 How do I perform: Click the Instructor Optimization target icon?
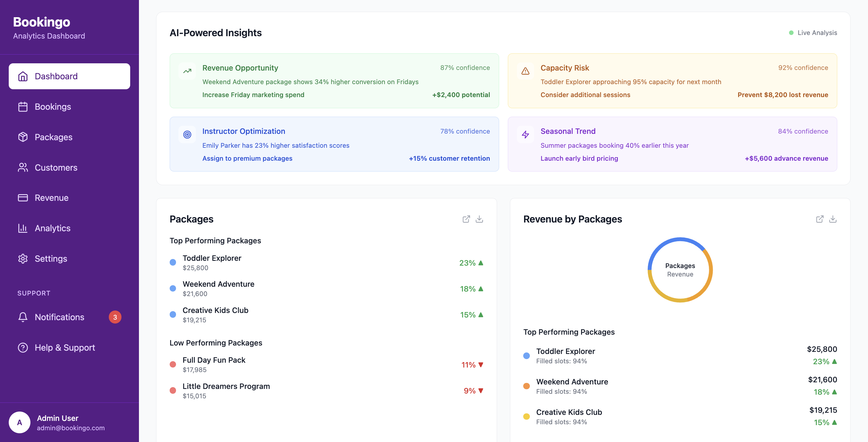tap(187, 134)
